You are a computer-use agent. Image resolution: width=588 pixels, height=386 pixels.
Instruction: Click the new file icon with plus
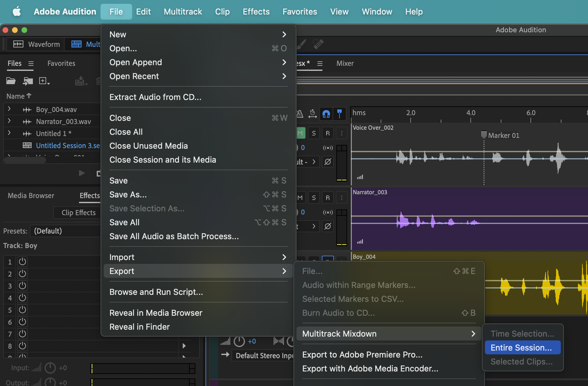44,81
